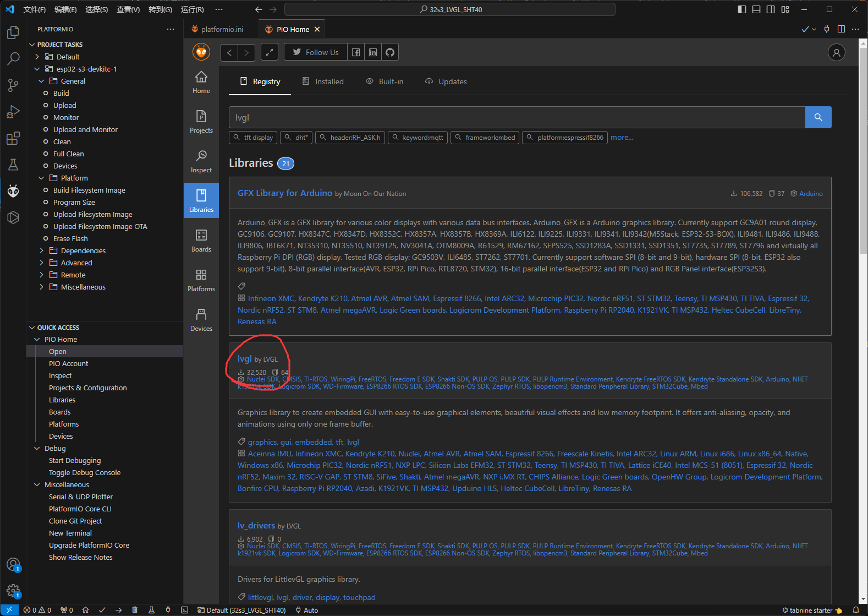
Task: Open the Extensions view
Action: point(13,138)
